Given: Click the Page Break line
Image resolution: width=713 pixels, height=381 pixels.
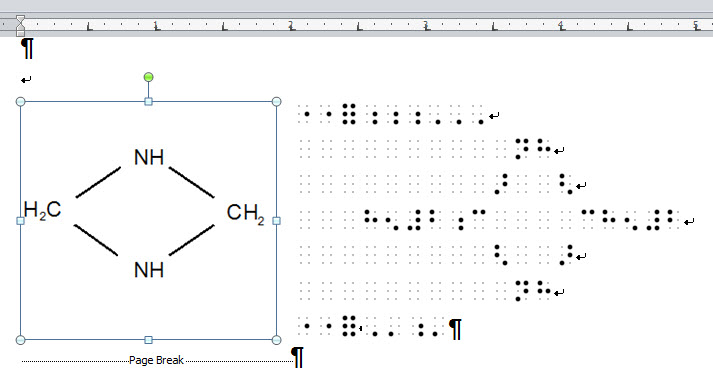Looking at the screenshot, I should (x=157, y=361).
